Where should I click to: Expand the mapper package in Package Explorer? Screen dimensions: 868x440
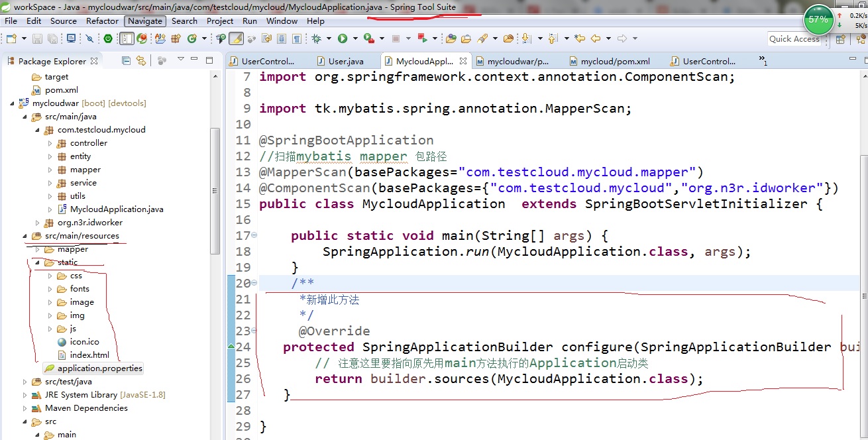point(50,169)
